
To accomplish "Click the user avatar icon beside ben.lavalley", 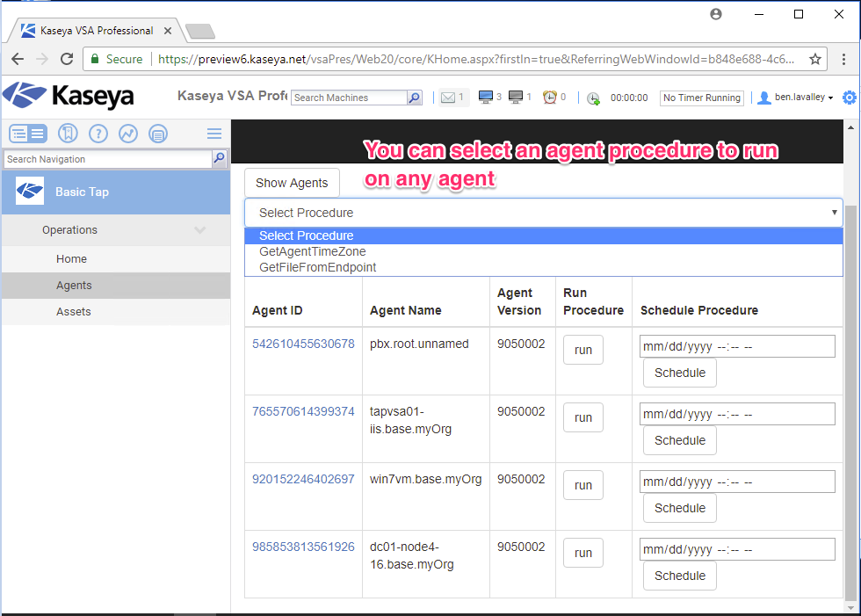I will coord(763,98).
